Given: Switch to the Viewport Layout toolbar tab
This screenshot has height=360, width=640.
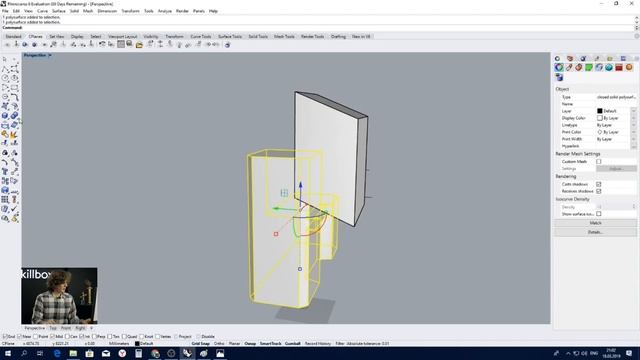Looking at the screenshot, I should (122, 36).
